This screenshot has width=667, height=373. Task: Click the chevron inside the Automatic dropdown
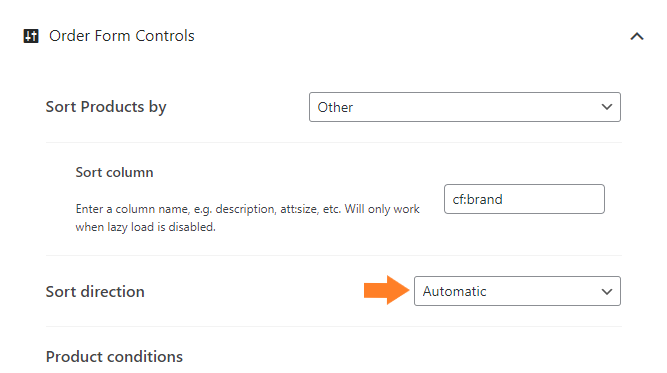point(607,292)
